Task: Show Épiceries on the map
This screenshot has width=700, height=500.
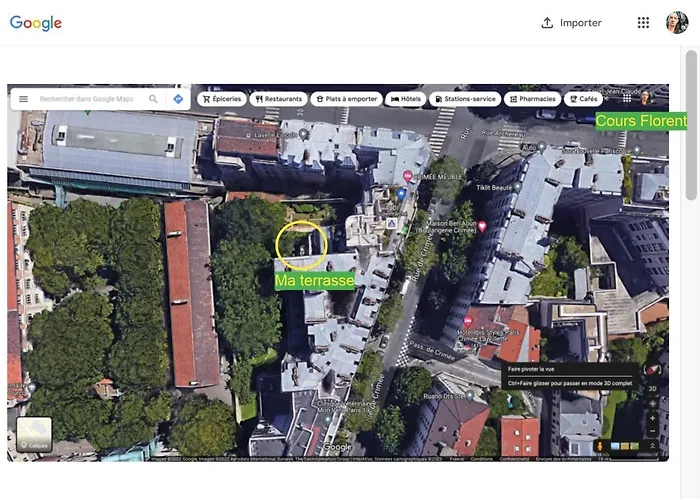Action: tap(221, 99)
